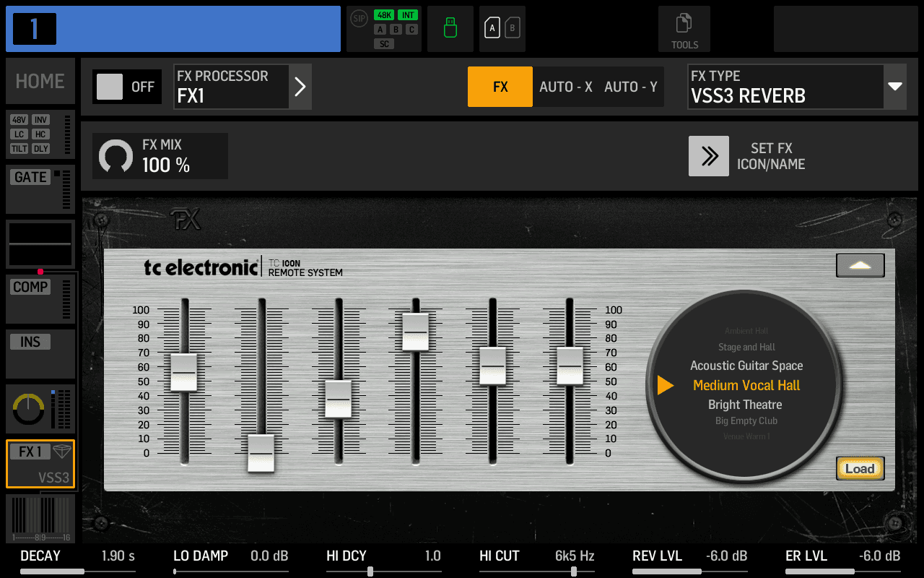Click the 48K sample rate indicator
924x578 pixels.
pos(383,15)
